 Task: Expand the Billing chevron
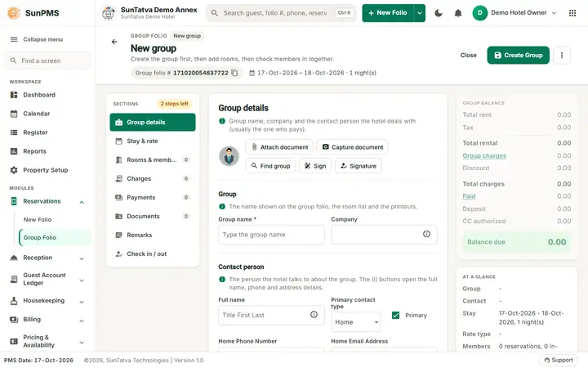[82, 321]
